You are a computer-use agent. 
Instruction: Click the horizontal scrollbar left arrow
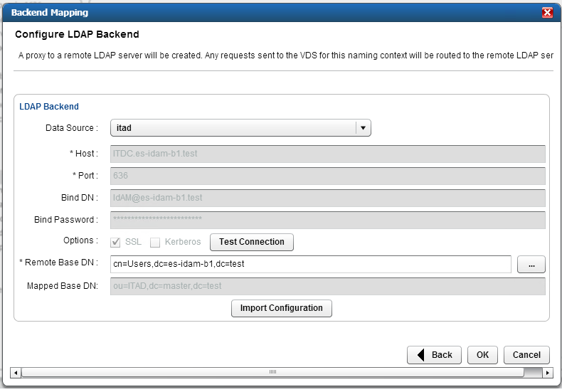(x=16, y=373)
